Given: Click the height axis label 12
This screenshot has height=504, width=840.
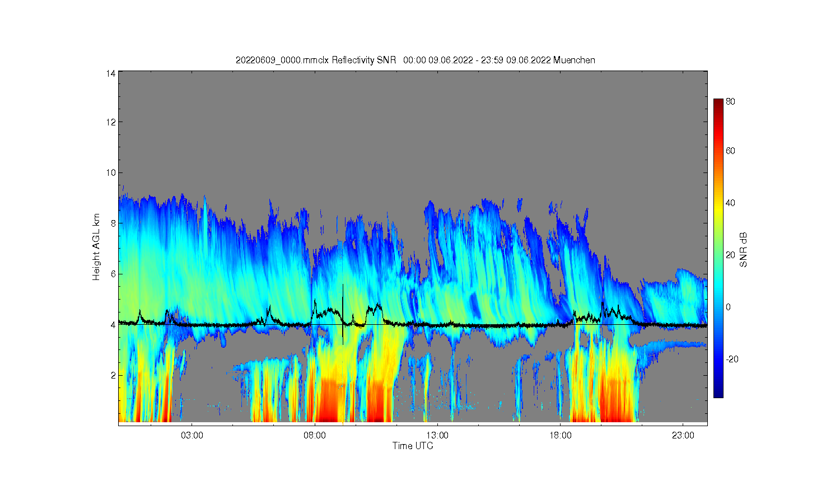Looking at the screenshot, I should 111,122.
